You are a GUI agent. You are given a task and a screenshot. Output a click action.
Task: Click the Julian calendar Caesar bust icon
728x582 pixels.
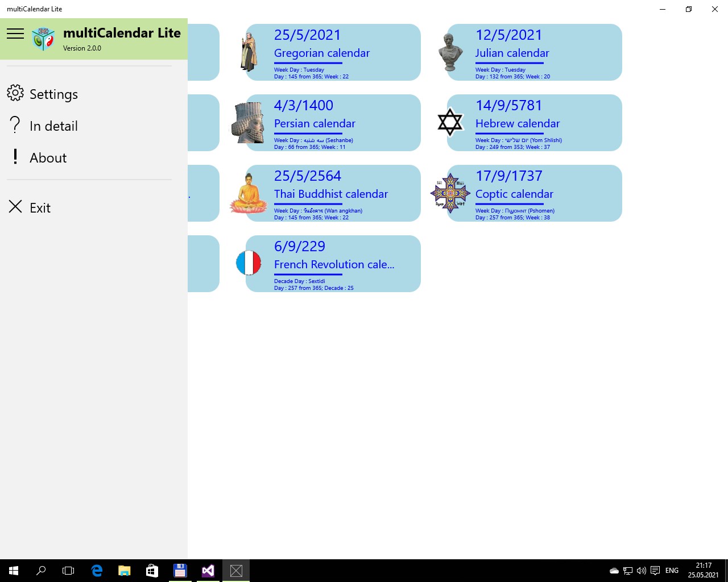[x=450, y=52]
